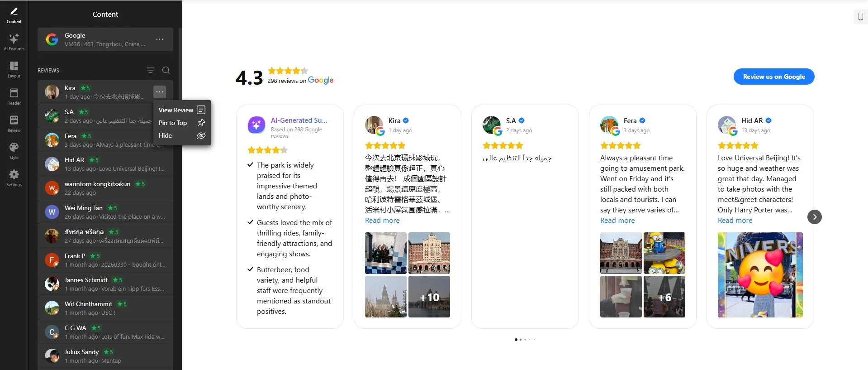Screen dimensions: 868x370
Task: Select the first carousel pagination dot
Action: 516,340
